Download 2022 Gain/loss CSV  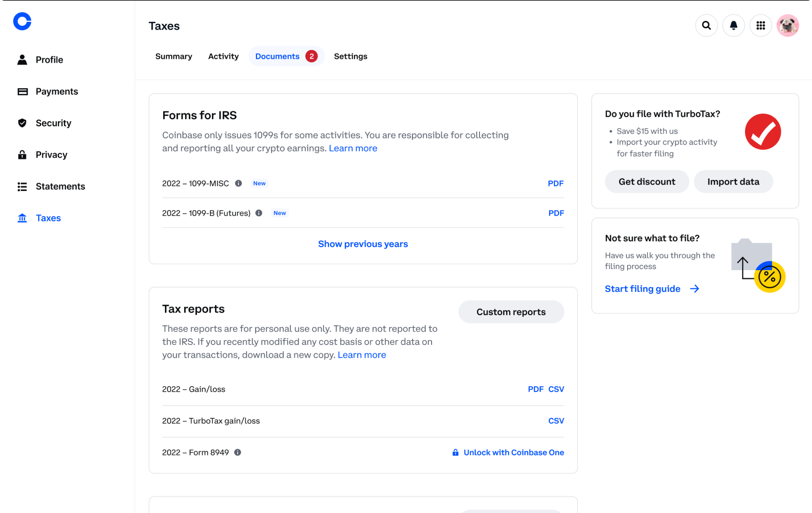pyautogui.click(x=556, y=389)
